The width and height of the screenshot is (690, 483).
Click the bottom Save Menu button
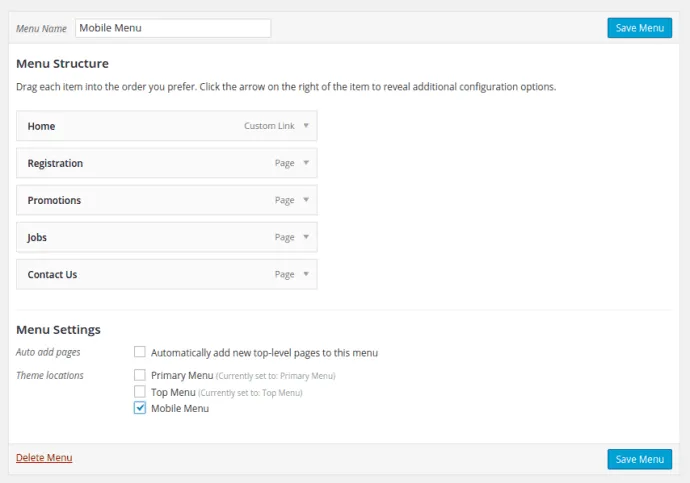pyautogui.click(x=639, y=459)
